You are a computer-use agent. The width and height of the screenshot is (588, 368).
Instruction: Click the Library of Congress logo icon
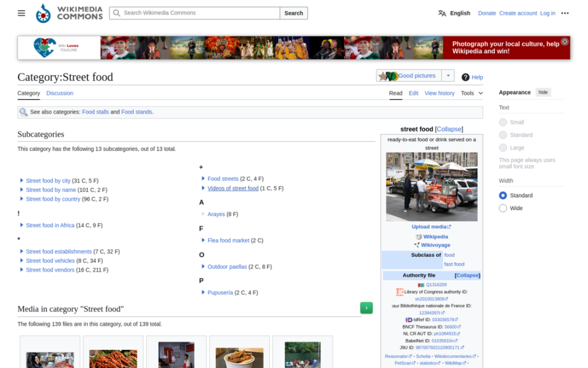coord(399,291)
